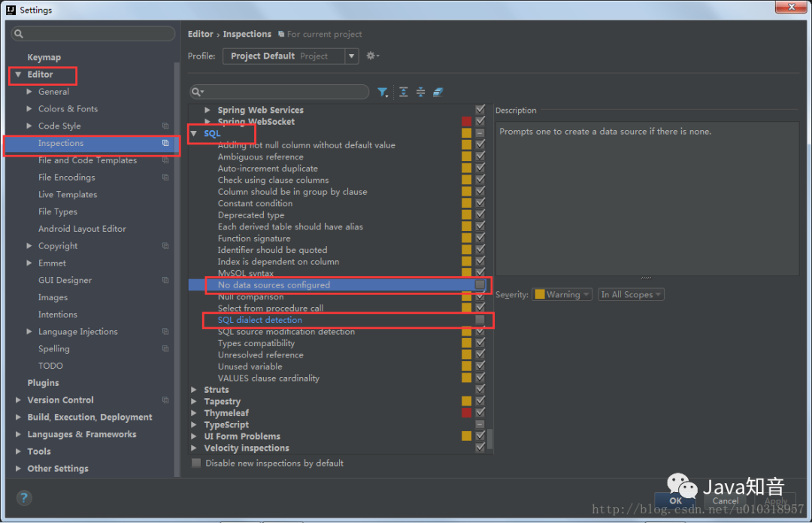Click the Unresolved reference yellow severity swatch
Image resolution: width=812 pixels, height=523 pixels.
[x=467, y=354]
